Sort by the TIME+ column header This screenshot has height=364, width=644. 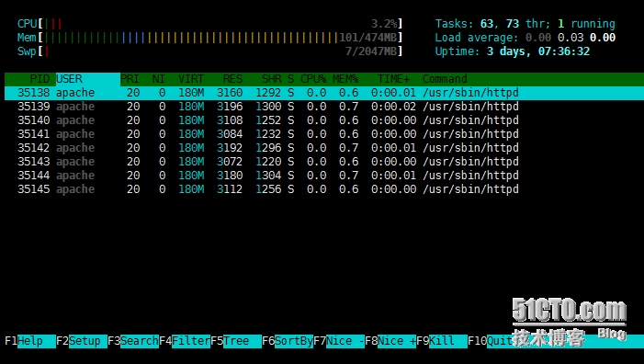point(393,79)
